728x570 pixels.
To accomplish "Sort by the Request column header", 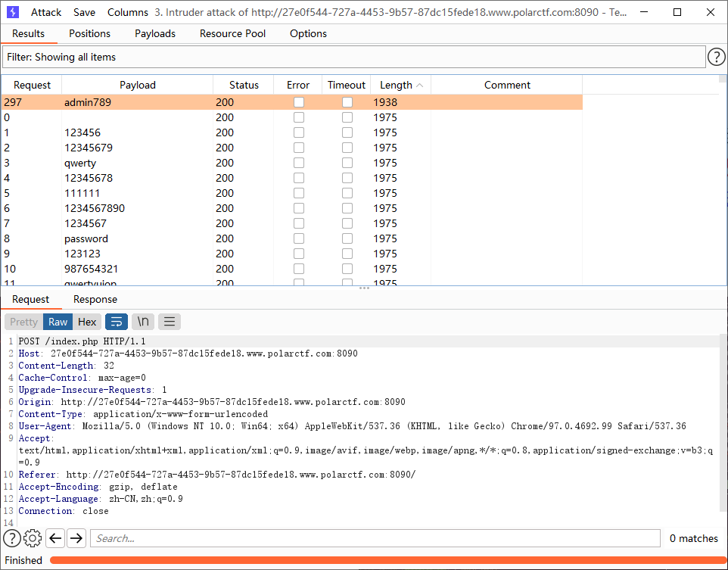I will [x=32, y=85].
